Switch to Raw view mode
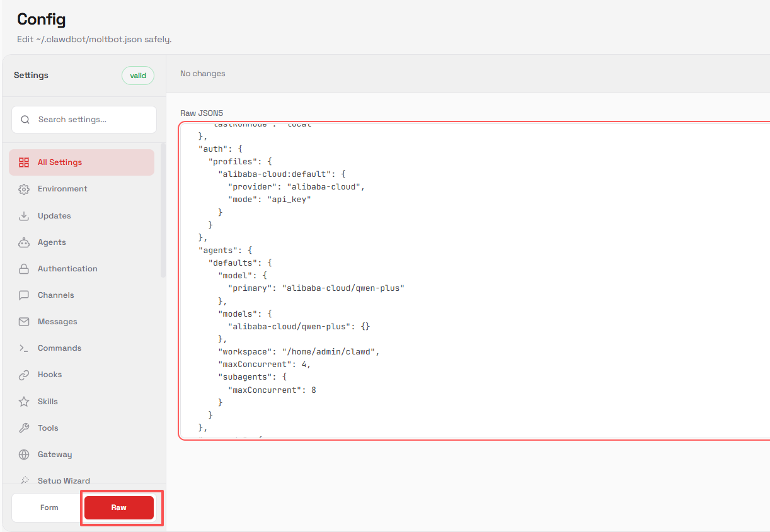This screenshot has width=770, height=532. click(119, 507)
